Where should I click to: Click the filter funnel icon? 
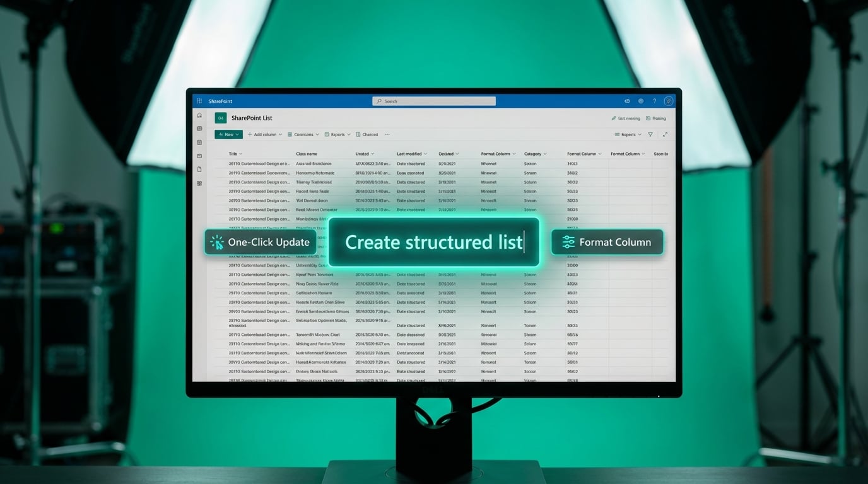click(x=650, y=135)
